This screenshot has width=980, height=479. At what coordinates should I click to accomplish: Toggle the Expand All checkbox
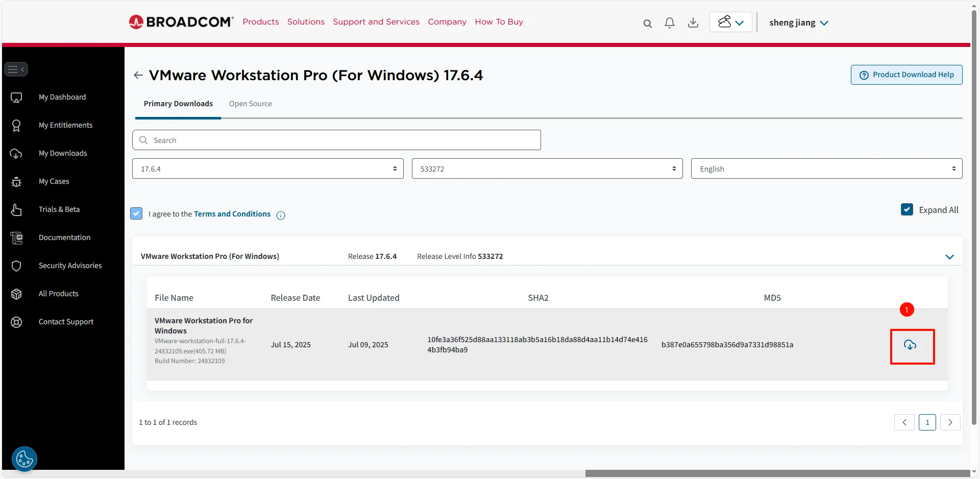click(906, 209)
